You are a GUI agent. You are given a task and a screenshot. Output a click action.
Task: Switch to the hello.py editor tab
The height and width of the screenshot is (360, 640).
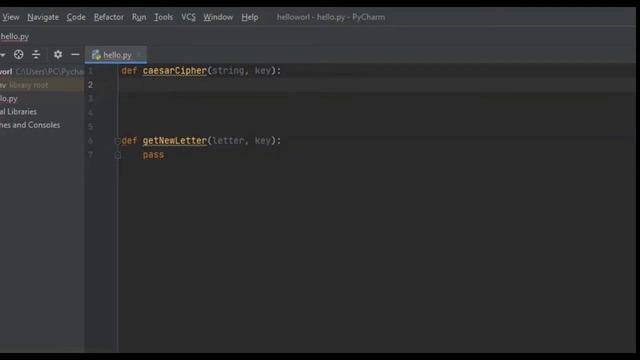(x=116, y=55)
